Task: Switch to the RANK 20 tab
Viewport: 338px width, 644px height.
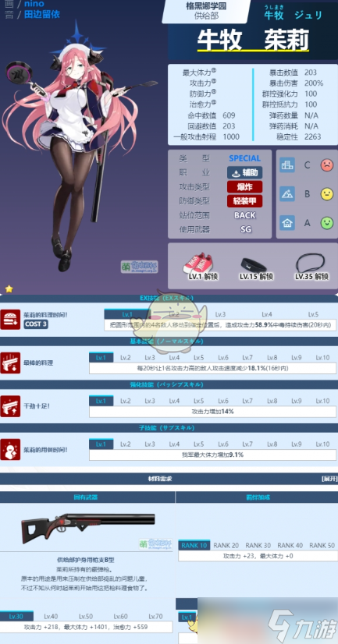Action: click(226, 546)
